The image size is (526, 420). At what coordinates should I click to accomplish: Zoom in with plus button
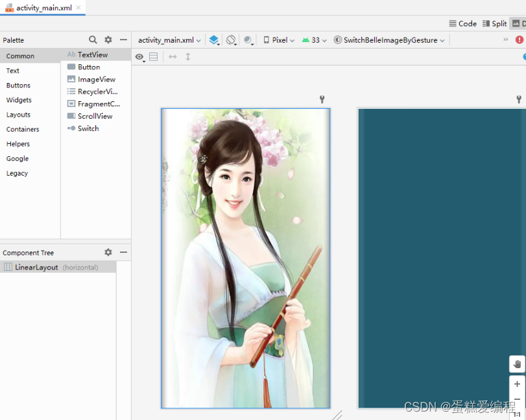coord(517,384)
